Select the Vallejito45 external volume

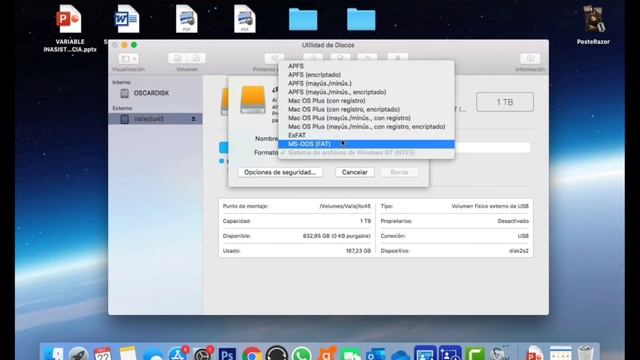(155, 119)
